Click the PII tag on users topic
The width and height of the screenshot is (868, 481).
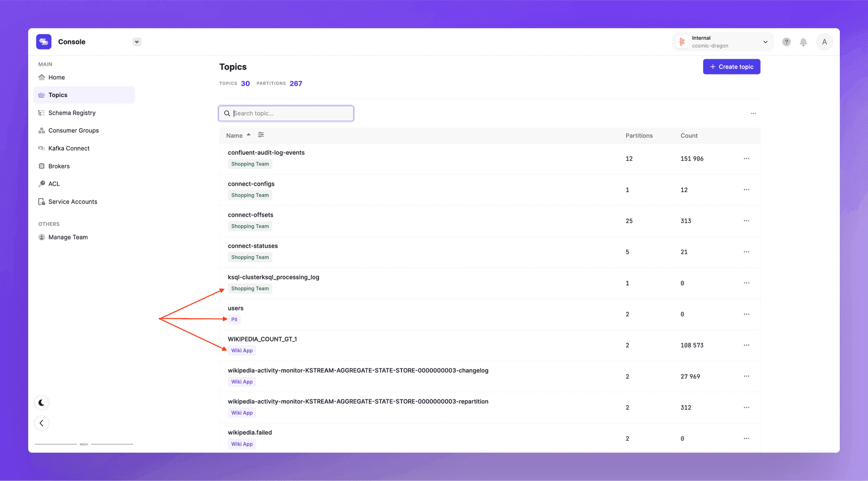[234, 320]
